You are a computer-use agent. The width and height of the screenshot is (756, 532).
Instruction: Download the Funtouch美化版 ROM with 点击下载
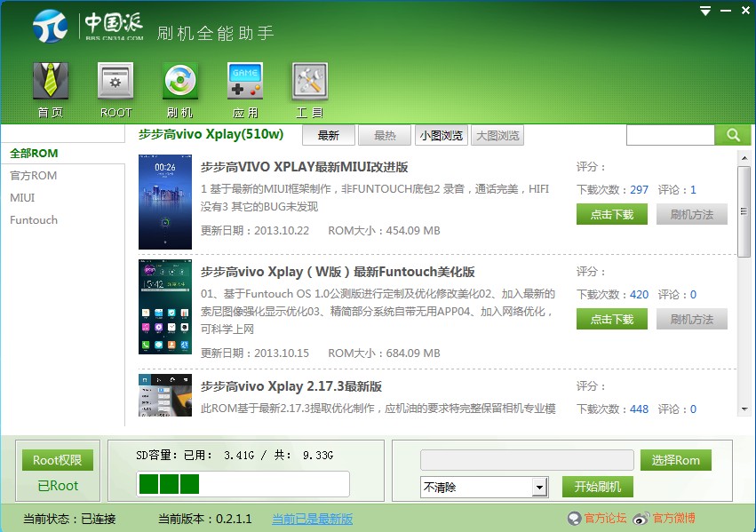(x=612, y=319)
